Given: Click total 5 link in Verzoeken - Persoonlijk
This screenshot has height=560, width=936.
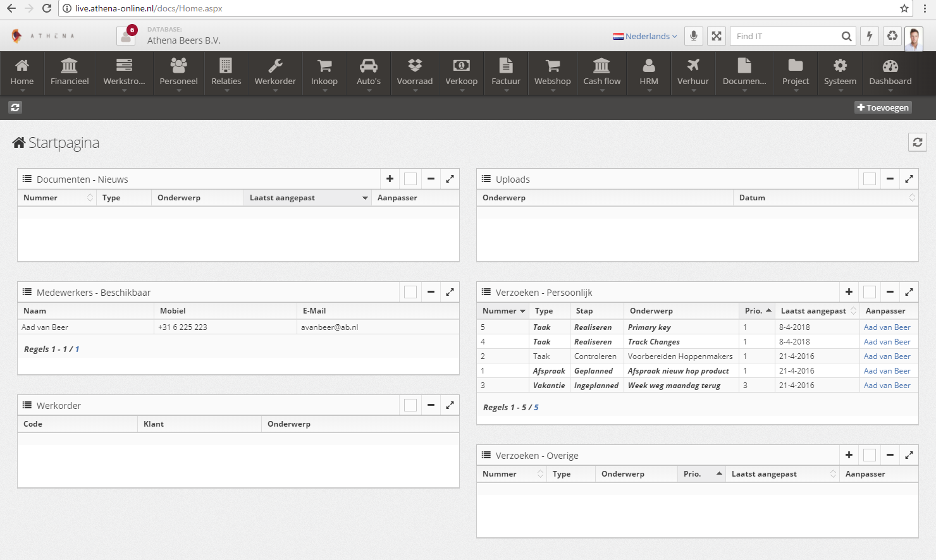Looking at the screenshot, I should (536, 408).
